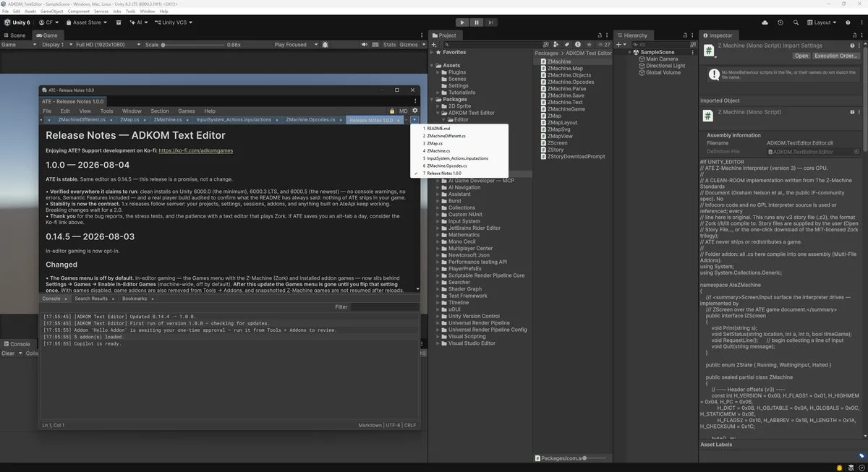Open Unity cloud services icon

click(765, 22)
